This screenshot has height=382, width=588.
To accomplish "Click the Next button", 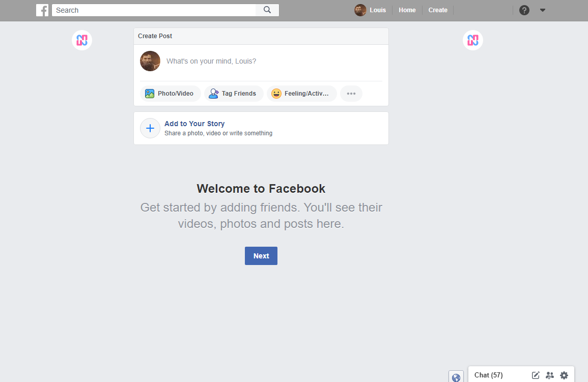I will [261, 256].
